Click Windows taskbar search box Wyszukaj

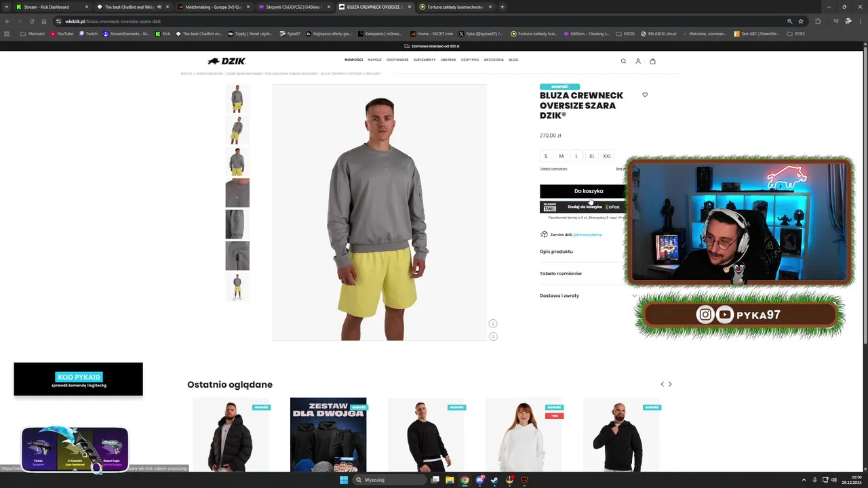pyautogui.click(x=390, y=480)
